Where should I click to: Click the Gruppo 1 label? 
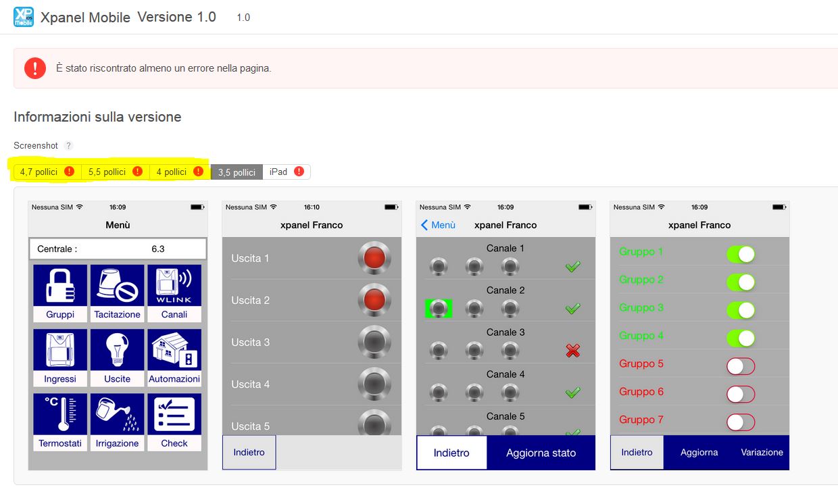click(641, 252)
